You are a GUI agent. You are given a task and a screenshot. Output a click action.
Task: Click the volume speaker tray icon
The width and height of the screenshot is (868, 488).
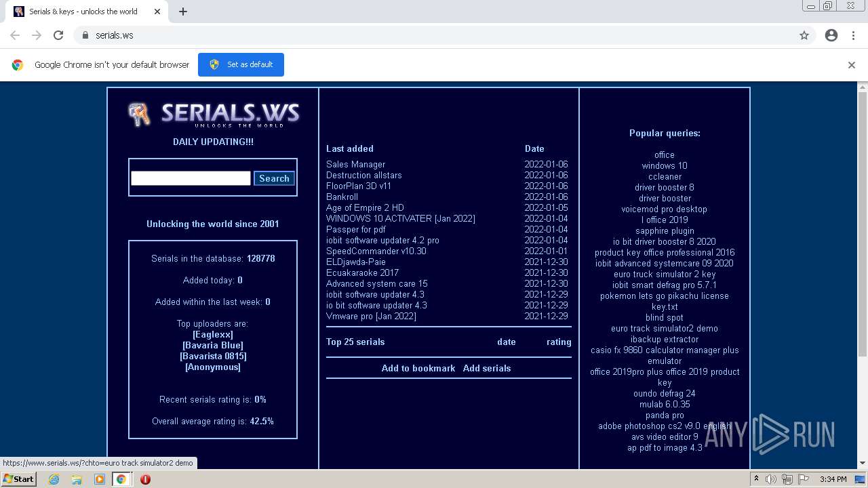(771, 479)
